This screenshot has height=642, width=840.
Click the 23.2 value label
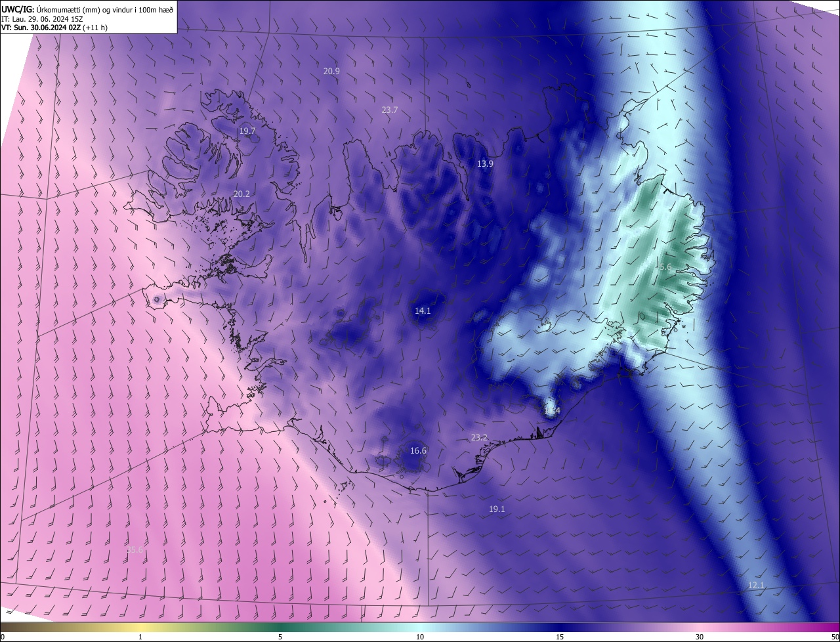click(x=479, y=438)
